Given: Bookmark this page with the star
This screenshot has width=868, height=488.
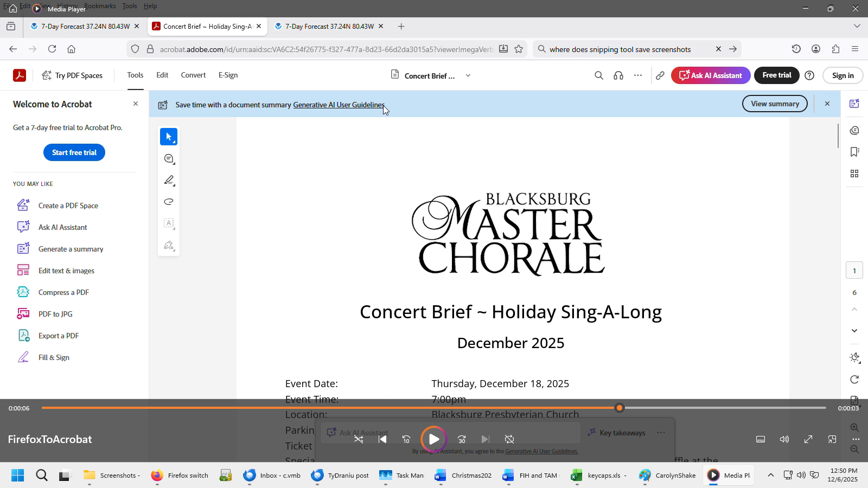Looking at the screenshot, I should (519, 49).
